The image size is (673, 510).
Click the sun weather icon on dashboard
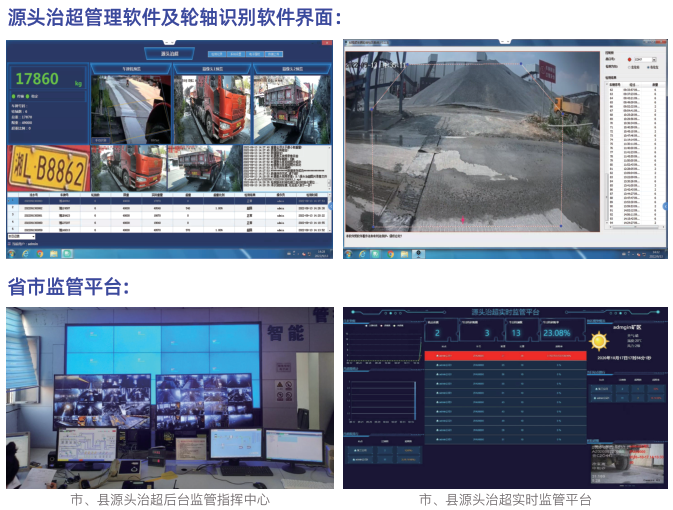pos(599,341)
